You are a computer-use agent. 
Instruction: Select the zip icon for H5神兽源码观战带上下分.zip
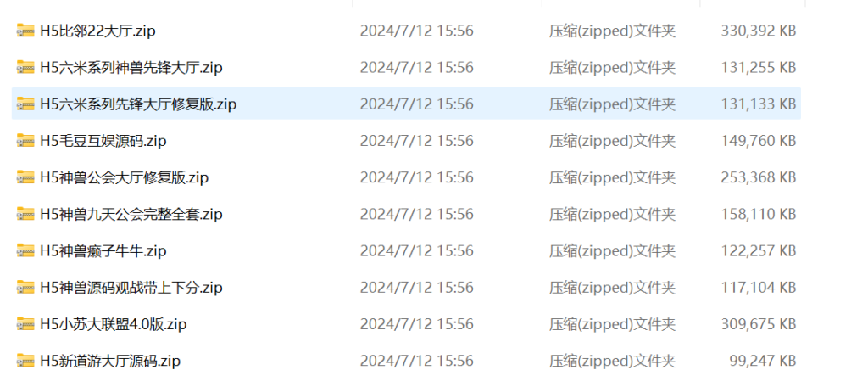pos(25,287)
